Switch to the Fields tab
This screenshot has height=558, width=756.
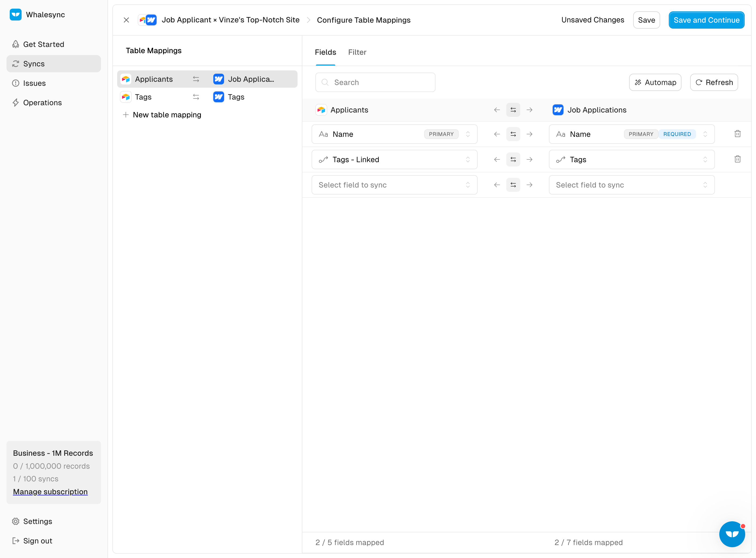point(325,52)
